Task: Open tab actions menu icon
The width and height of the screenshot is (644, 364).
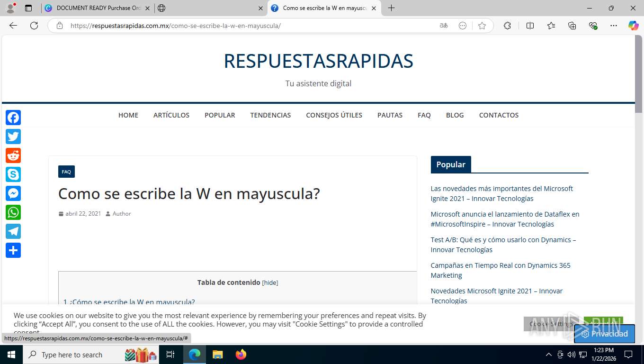Action: [28, 8]
